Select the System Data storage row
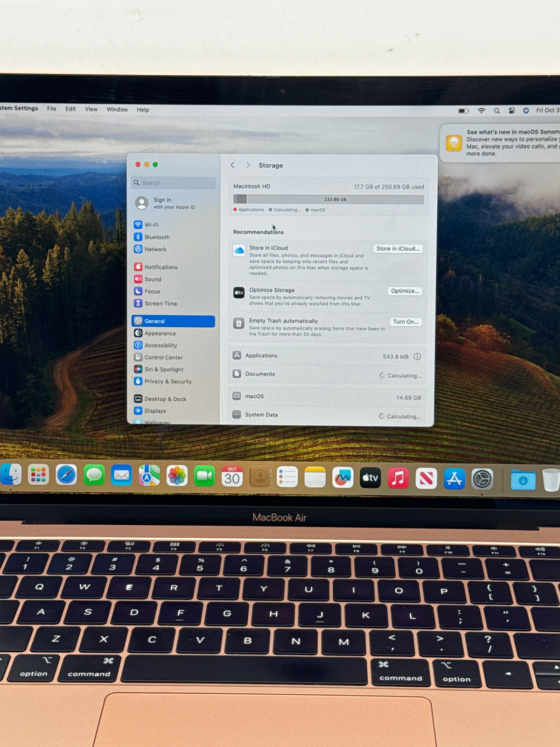This screenshot has width=560, height=747. (x=327, y=415)
